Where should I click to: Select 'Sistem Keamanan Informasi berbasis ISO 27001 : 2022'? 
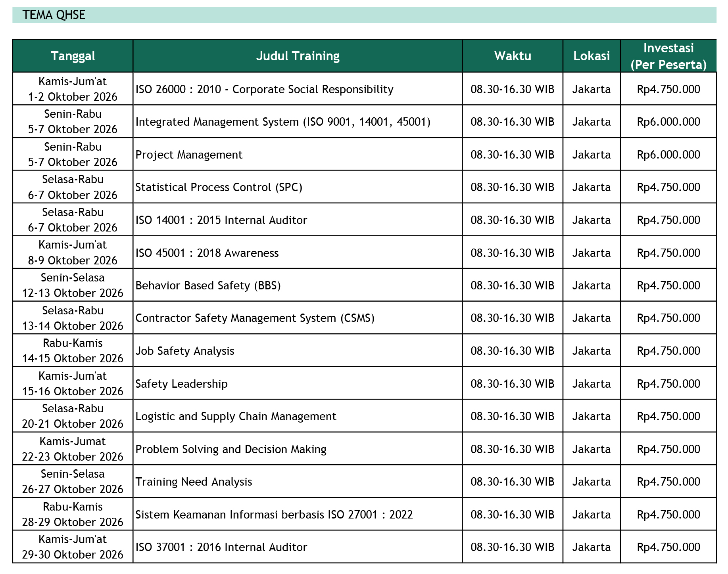pyautogui.click(x=274, y=515)
